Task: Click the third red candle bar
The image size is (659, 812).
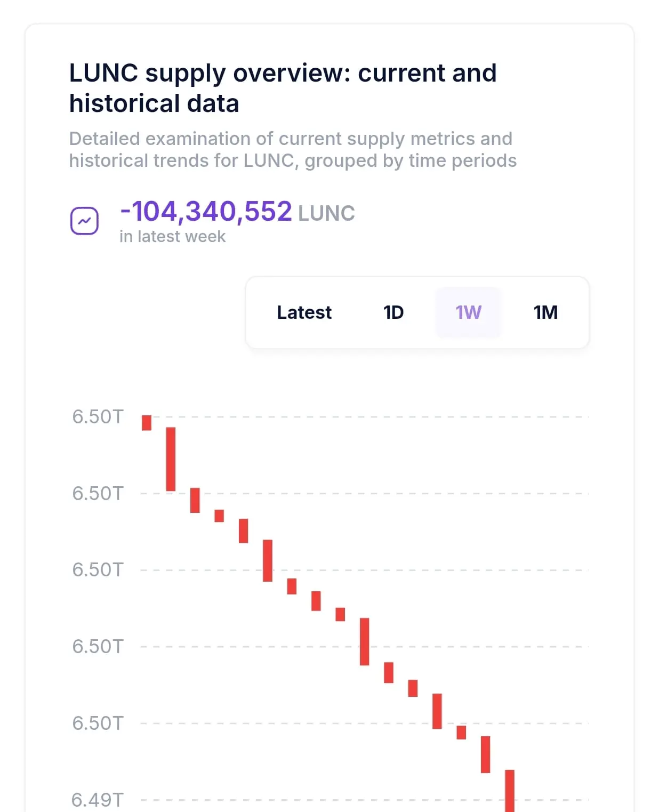Action: (x=195, y=500)
